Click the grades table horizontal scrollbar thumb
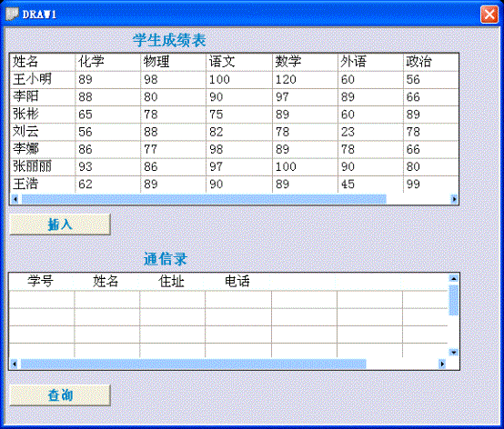Screen dimensions: 504x429 [204, 199]
